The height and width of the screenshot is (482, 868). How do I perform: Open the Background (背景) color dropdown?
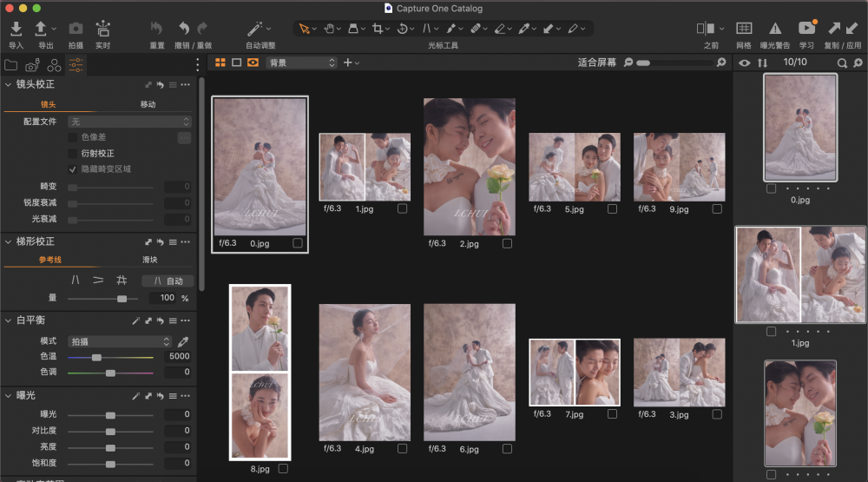301,63
